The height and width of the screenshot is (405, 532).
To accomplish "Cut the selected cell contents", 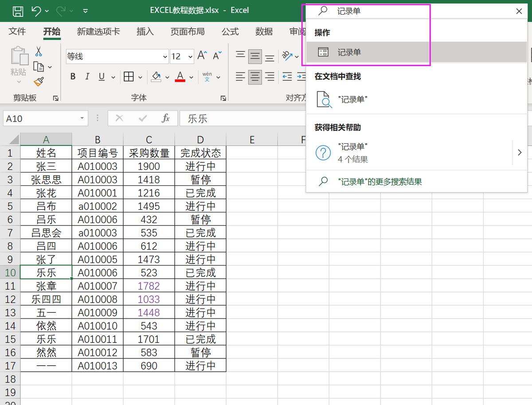I will coord(39,52).
